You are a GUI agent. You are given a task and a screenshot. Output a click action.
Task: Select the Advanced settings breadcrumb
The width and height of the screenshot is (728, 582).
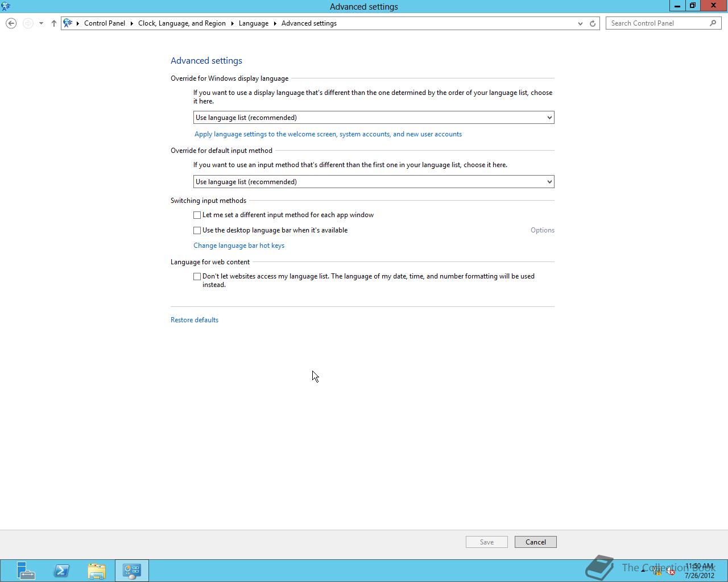[x=309, y=23]
